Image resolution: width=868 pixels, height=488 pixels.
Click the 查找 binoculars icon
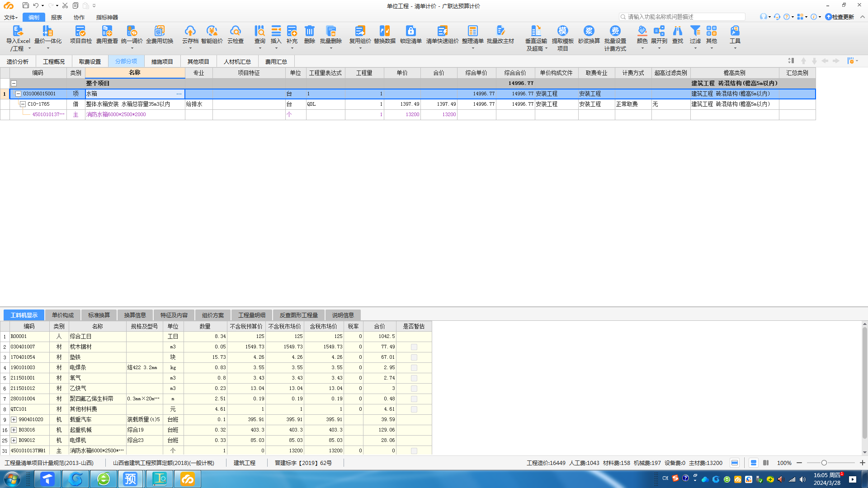[677, 31]
